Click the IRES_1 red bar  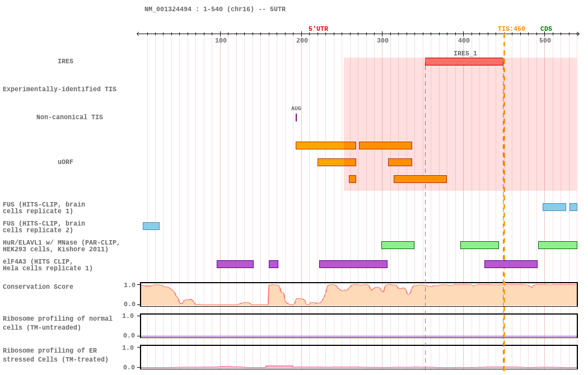[x=464, y=62]
